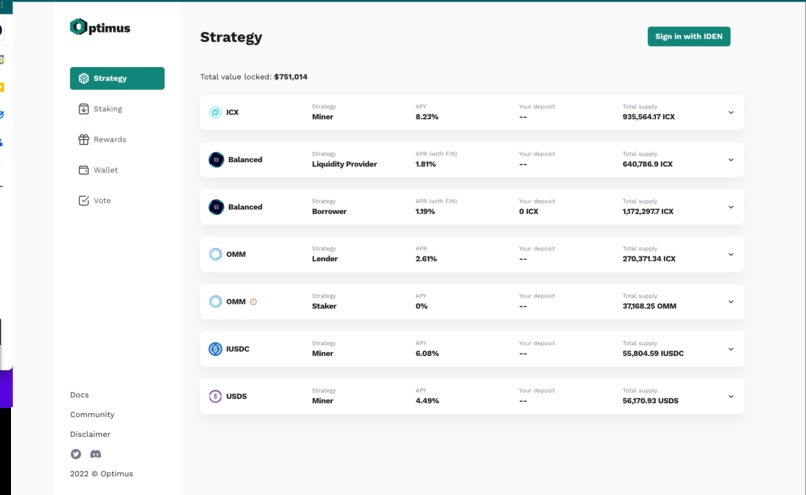
Task: Sign in with IDEN button
Action: [689, 36]
